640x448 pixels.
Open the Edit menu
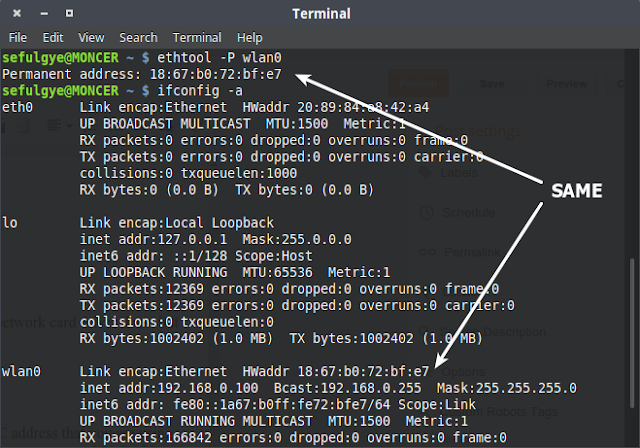coord(53,38)
